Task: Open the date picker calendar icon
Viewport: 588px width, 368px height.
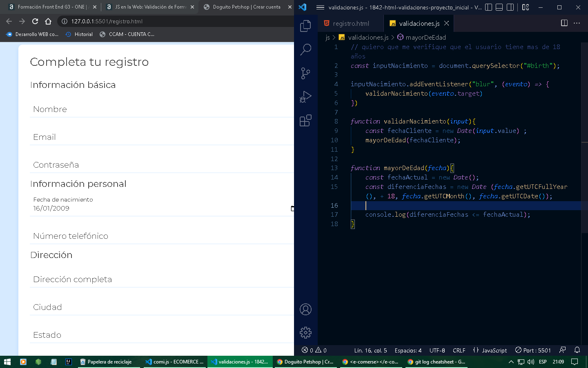Action: coord(292,209)
